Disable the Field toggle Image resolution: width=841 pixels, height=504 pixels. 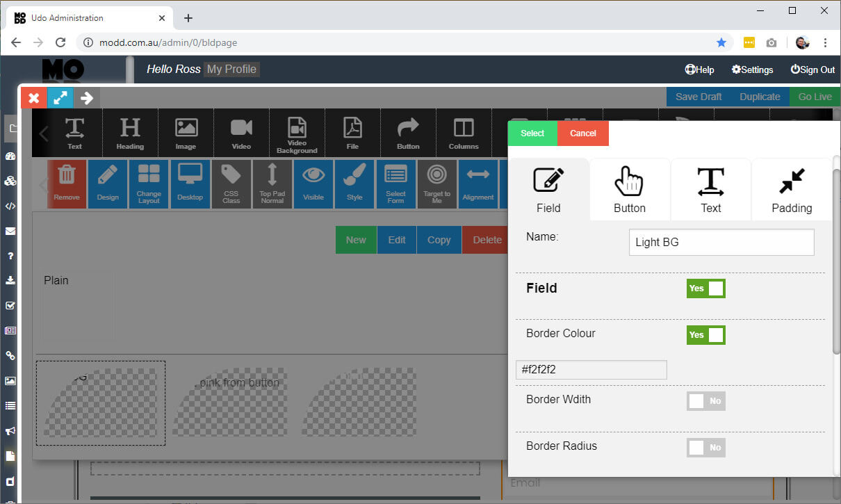[705, 288]
